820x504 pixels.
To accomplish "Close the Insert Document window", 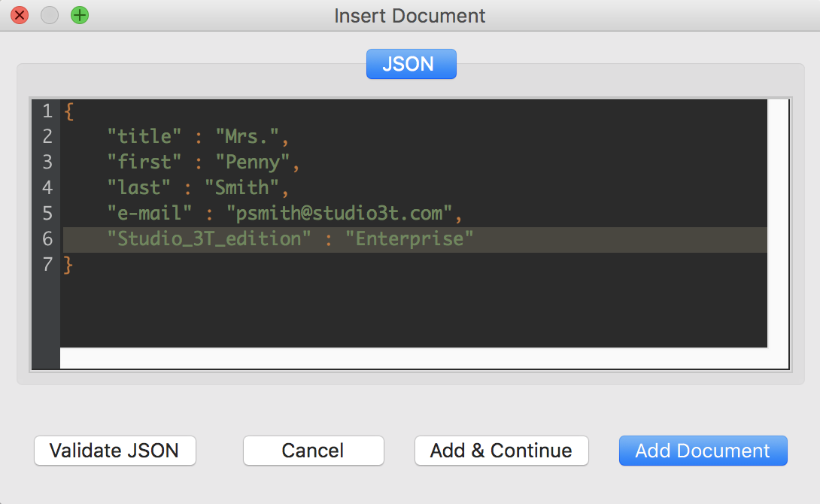I will pyautogui.click(x=20, y=15).
